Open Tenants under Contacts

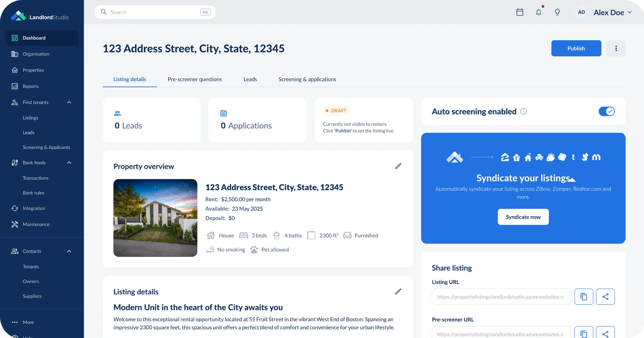(x=31, y=267)
